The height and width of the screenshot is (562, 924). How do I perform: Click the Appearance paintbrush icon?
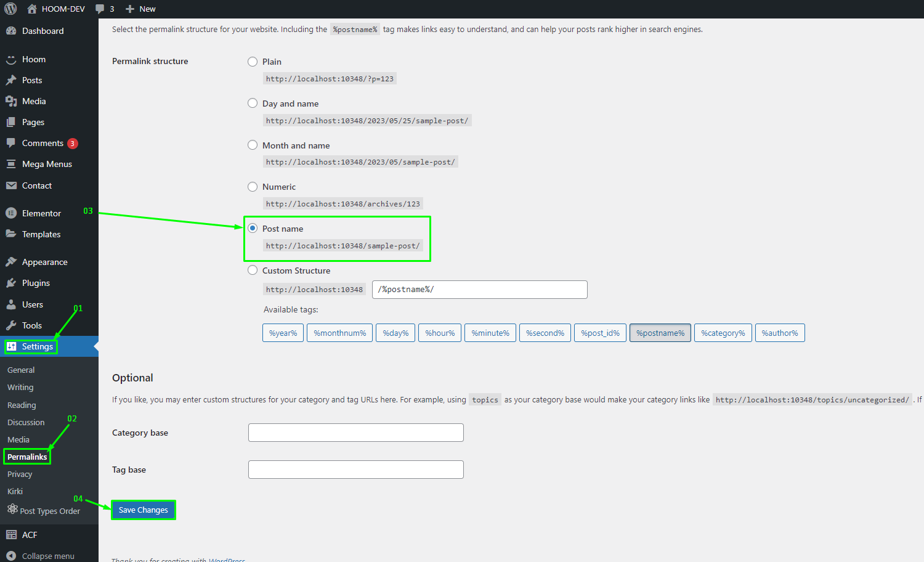click(x=11, y=262)
